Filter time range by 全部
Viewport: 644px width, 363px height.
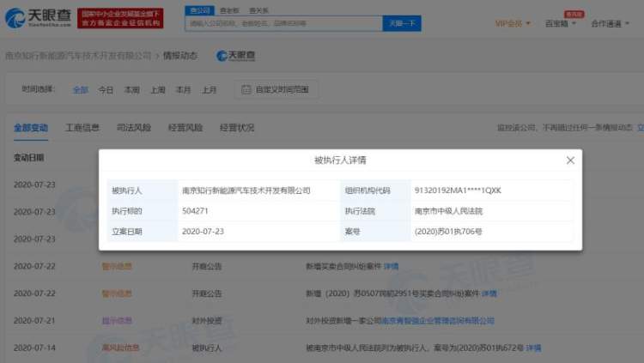[x=81, y=89]
